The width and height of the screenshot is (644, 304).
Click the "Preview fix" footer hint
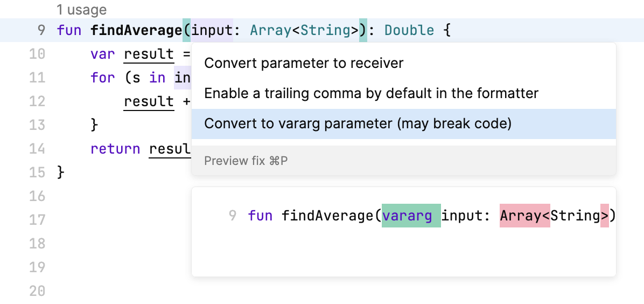coord(246,161)
